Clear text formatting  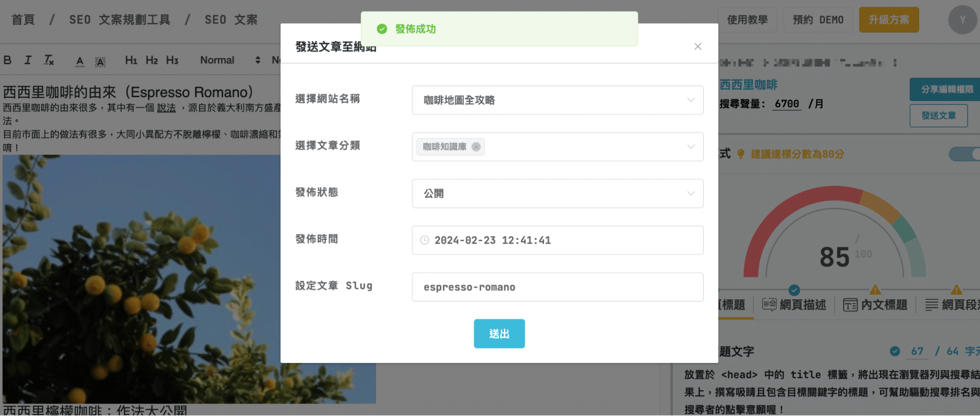coord(49,60)
